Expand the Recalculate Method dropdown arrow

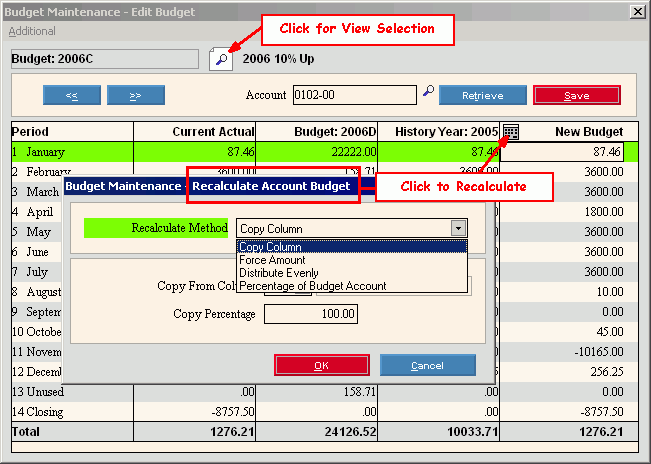coord(458,229)
